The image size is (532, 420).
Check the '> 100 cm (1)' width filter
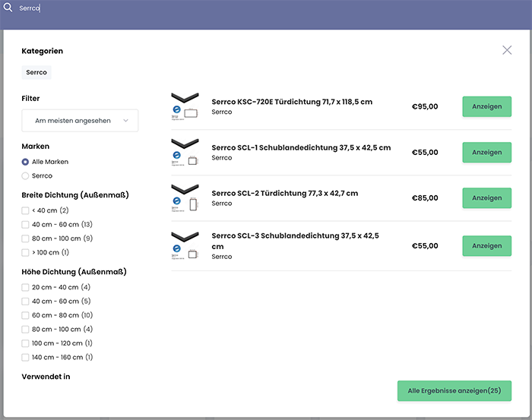pyautogui.click(x=25, y=253)
